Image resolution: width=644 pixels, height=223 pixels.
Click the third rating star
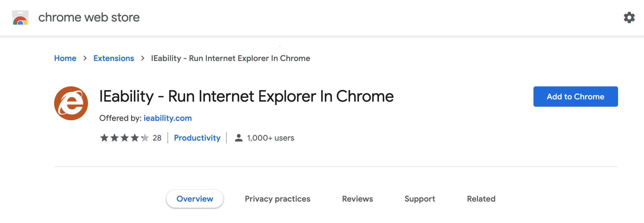(125, 138)
